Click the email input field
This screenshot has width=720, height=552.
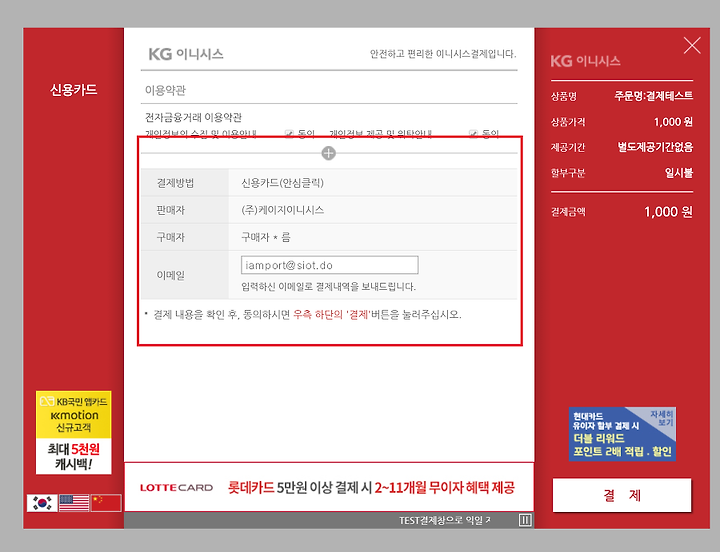330,265
